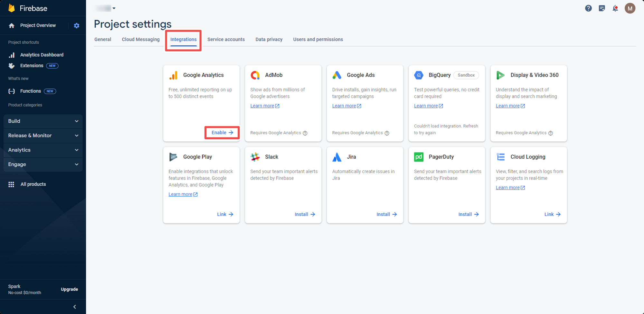Install the Slack integration
644x314 pixels.
(x=305, y=215)
